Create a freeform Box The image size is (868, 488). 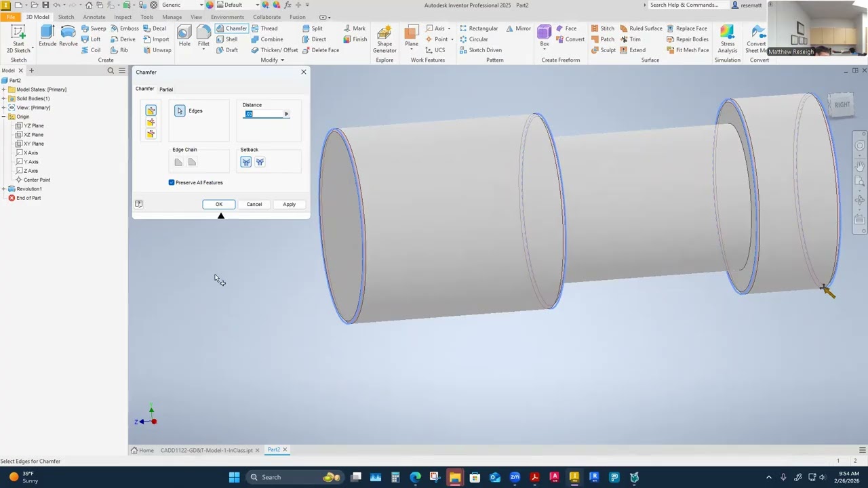point(545,37)
